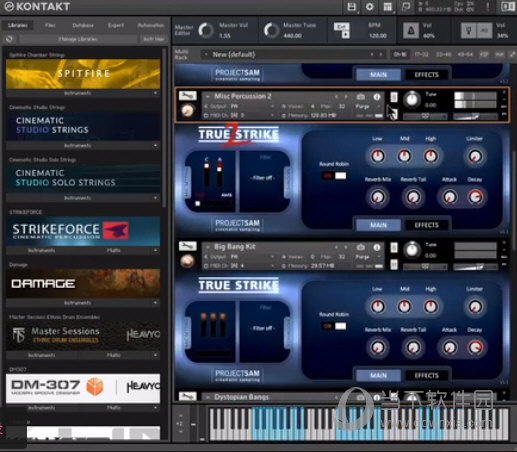This screenshot has width=517, height=452.
Task: Open EFFECTS tab in True Strike 2 panel
Action: [x=426, y=225]
